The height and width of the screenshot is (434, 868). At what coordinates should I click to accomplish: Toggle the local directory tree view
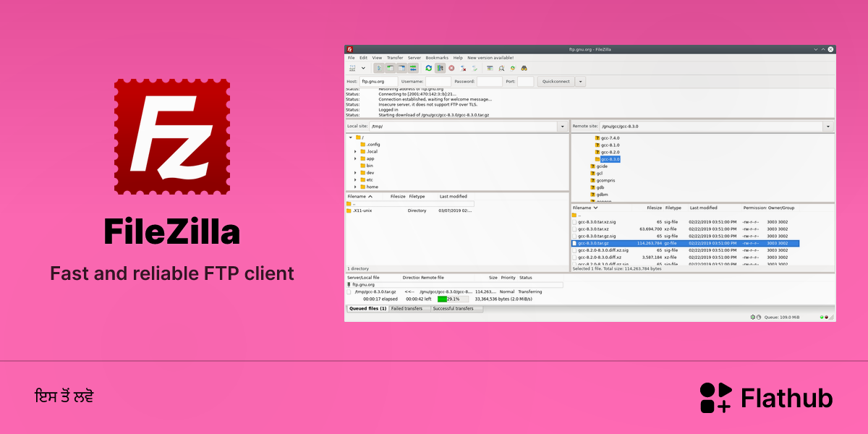coord(390,68)
